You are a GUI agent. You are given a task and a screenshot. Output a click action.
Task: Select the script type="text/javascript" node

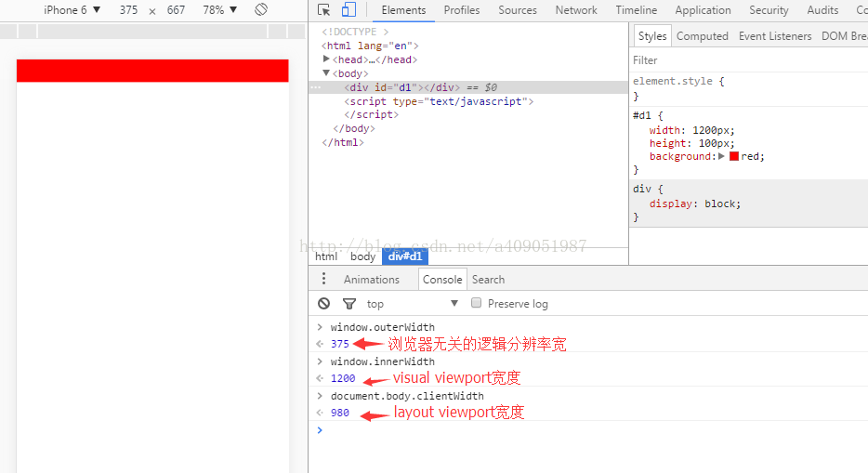[439, 101]
